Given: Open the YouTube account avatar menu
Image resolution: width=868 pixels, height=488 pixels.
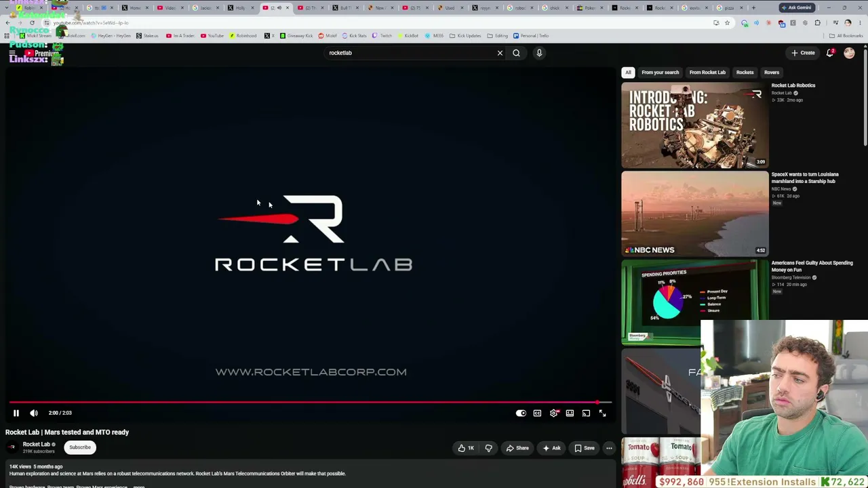Looking at the screenshot, I should click(849, 53).
